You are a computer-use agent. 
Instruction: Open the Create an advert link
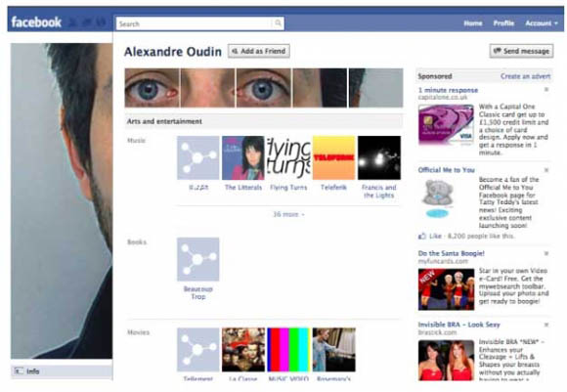[525, 76]
